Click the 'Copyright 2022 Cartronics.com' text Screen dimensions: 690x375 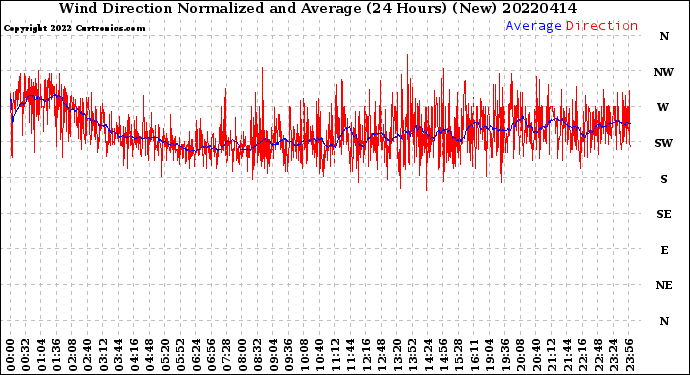[74, 28]
